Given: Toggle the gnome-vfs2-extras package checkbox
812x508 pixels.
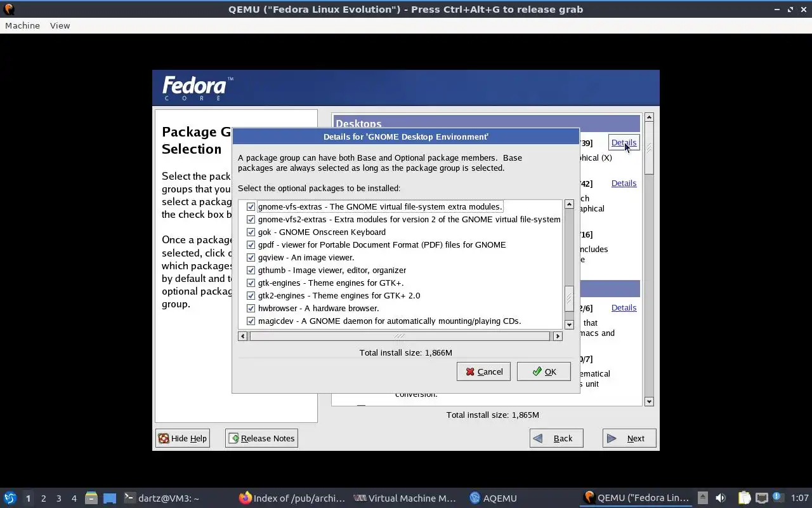Looking at the screenshot, I should pyautogui.click(x=251, y=220).
